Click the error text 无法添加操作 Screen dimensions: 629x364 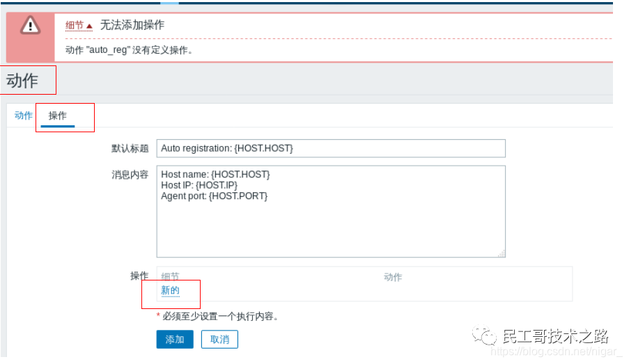(132, 25)
